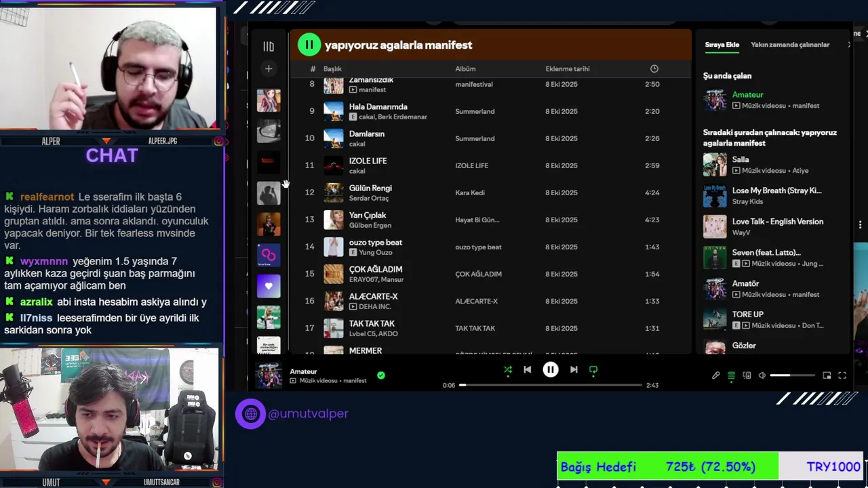Screen dimensions: 868x488
Task: Seek within the song progress bar
Action: tap(551, 385)
